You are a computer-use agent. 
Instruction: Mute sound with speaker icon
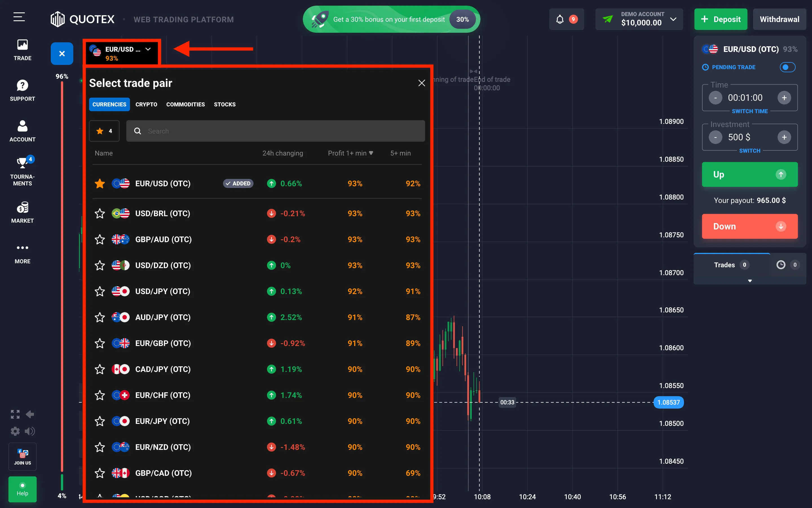(30, 431)
